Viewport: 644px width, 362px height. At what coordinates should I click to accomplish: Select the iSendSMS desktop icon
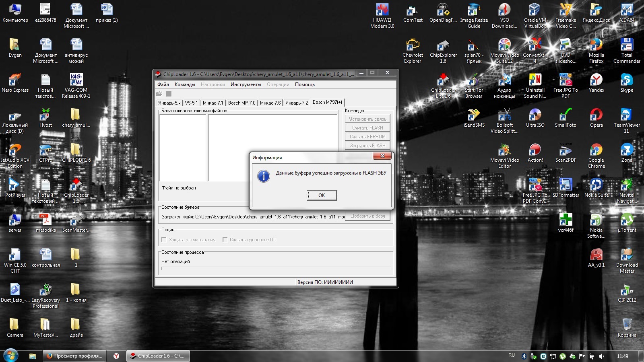tap(474, 118)
